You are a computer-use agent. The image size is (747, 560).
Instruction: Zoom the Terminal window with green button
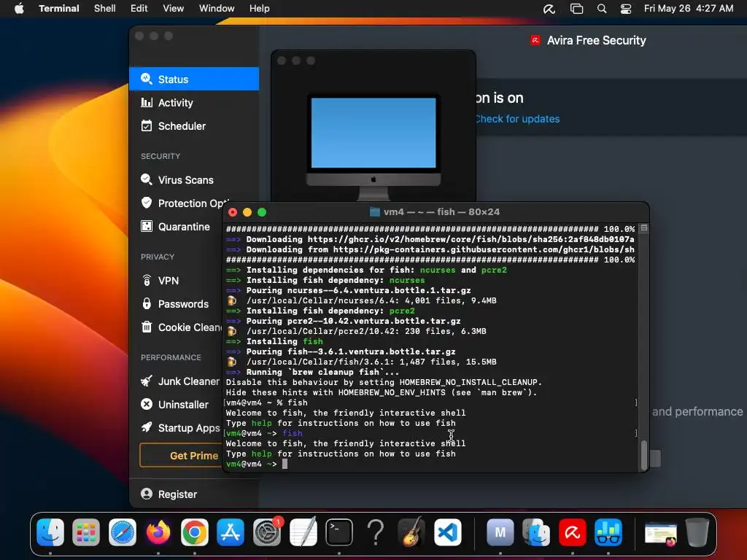tap(262, 212)
